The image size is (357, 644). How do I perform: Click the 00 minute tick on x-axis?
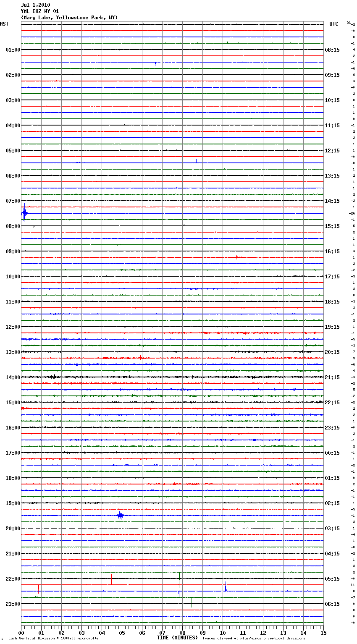pyautogui.click(x=21, y=633)
